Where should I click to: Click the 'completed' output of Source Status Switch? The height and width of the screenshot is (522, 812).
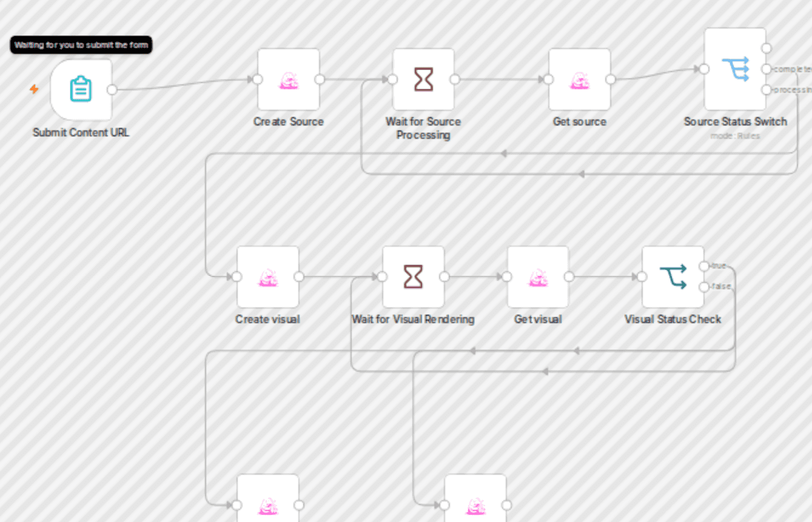coord(767,69)
